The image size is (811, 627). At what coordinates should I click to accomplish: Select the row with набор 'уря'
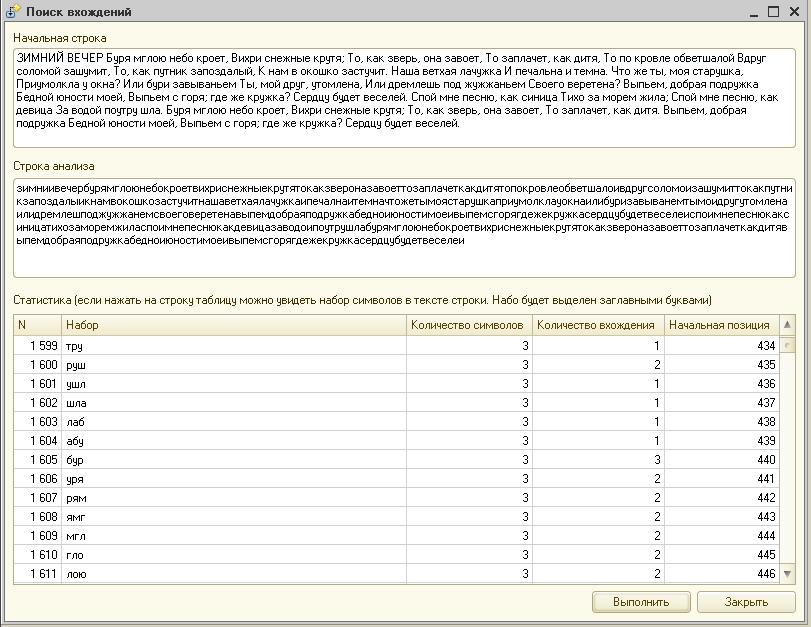[x=396, y=479]
